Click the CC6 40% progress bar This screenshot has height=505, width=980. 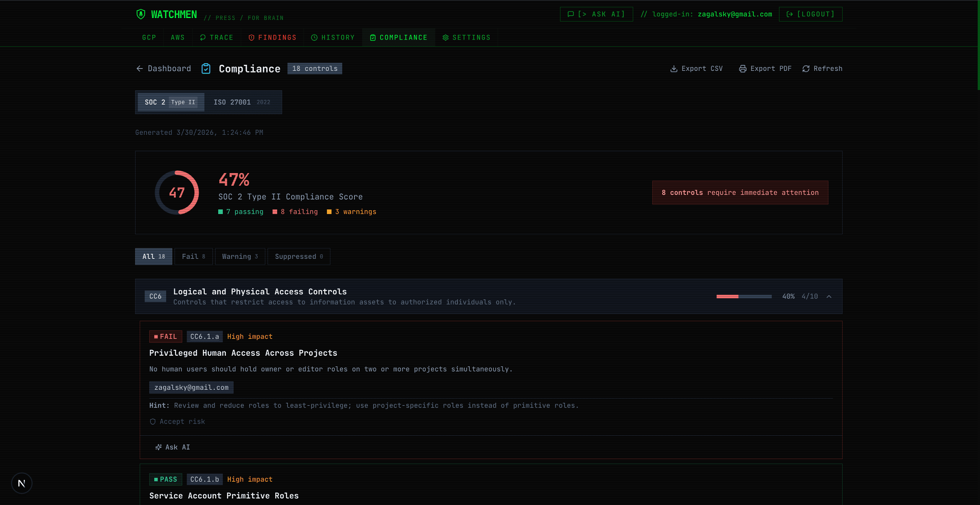(x=744, y=296)
